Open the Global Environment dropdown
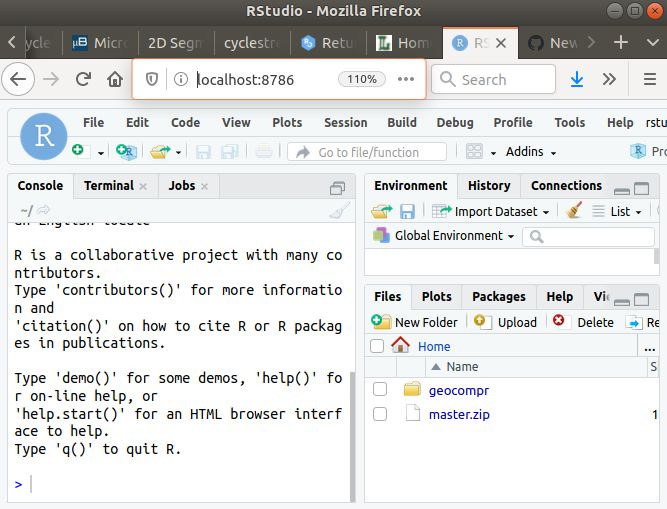The image size is (667, 509). (444, 236)
